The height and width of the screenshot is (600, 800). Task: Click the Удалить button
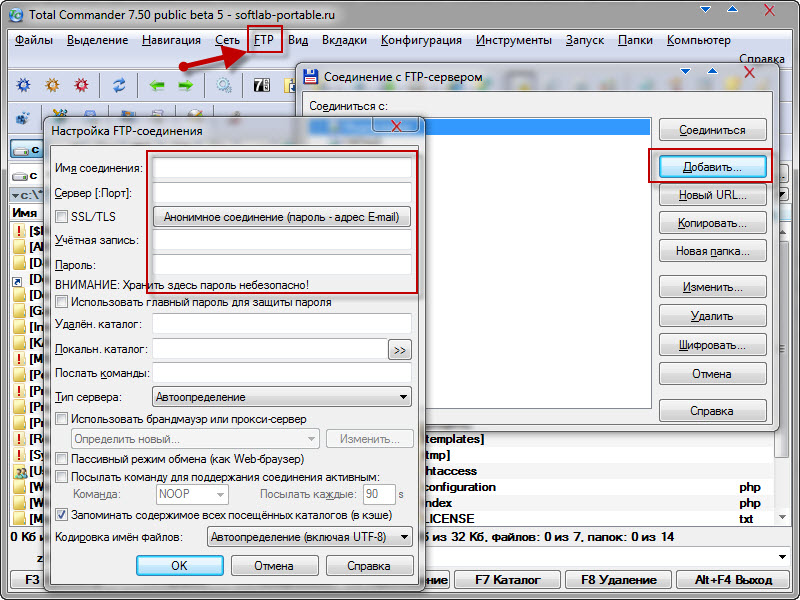click(713, 316)
